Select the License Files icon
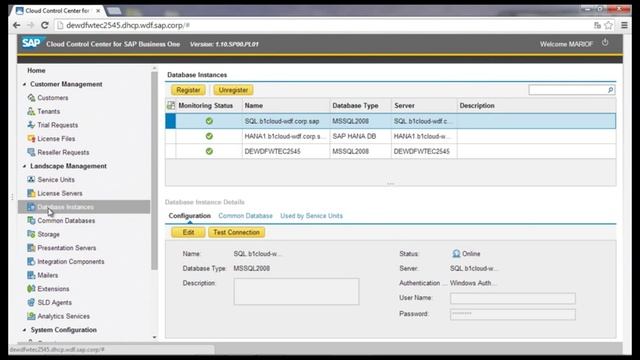This screenshot has width=640, height=360. (x=31, y=138)
